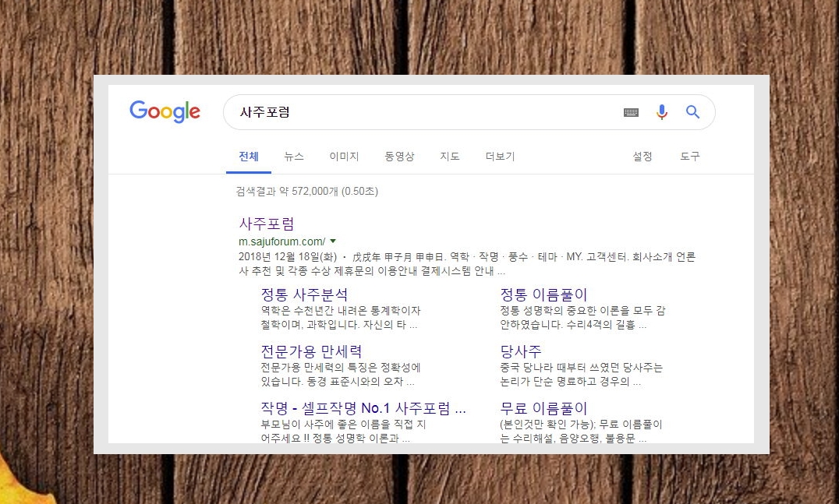The image size is (839, 504).
Task: Open the 지도 tab
Action: click(449, 157)
